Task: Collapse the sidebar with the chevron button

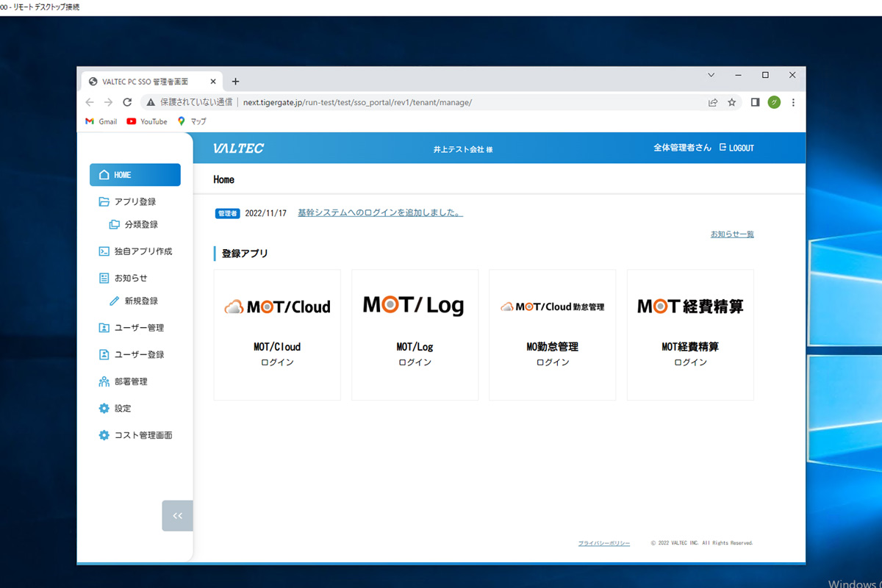Action: tap(177, 515)
